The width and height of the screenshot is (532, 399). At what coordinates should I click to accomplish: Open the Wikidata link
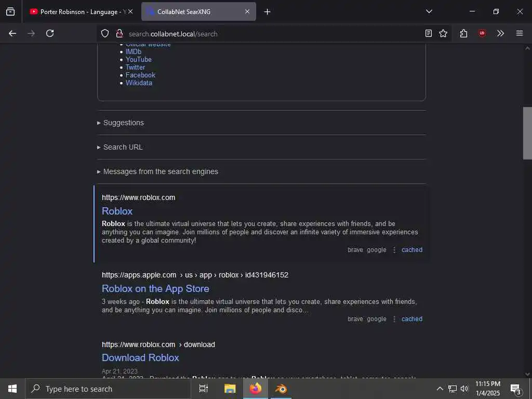139,83
